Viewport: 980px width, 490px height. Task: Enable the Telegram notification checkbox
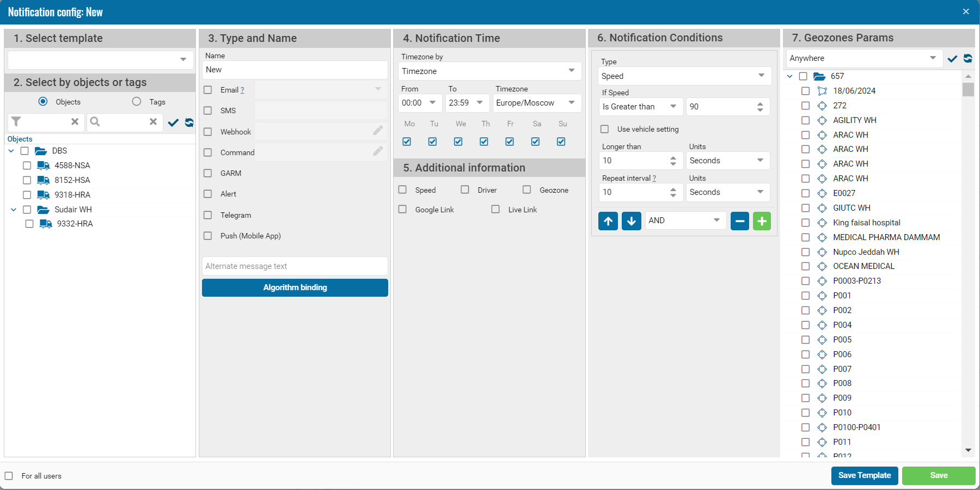[x=207, y=215]
